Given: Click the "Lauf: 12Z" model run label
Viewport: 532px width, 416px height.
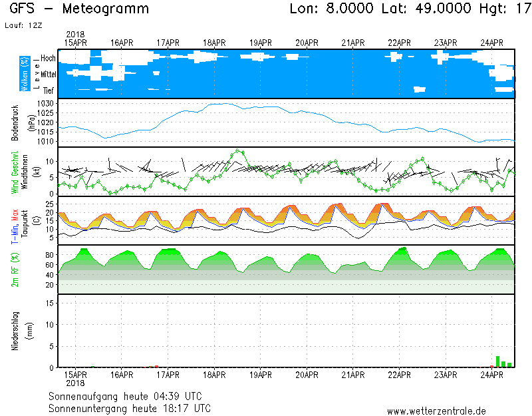Looking at the screenshot, I should click(23, 25).
